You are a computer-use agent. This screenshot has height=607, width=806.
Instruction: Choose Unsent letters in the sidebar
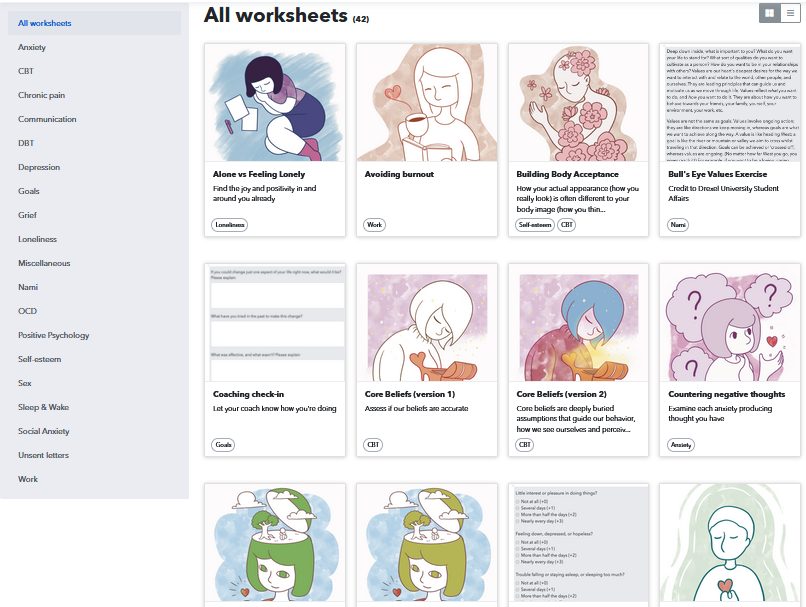(43, 455)
